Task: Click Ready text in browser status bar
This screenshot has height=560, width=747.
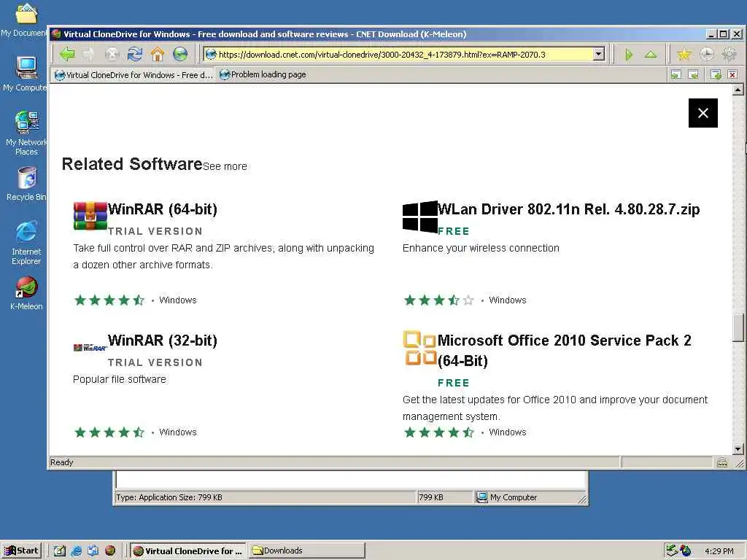Action: pyautogui.click(x=62, y=462)
